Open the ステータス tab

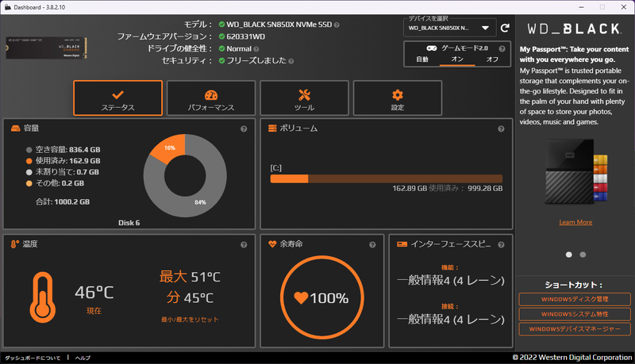pyautogui.click(x=117, y=98)
